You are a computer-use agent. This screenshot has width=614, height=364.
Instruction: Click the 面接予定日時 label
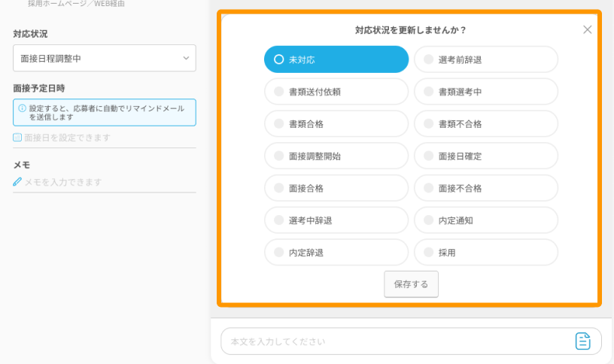click(39, 89)
